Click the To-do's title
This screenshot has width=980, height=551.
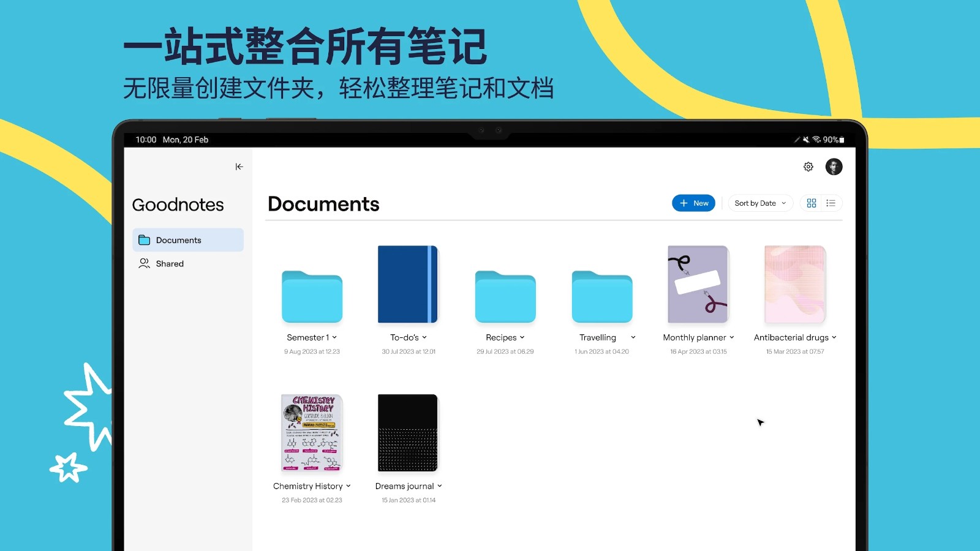[x=404, y=337]
